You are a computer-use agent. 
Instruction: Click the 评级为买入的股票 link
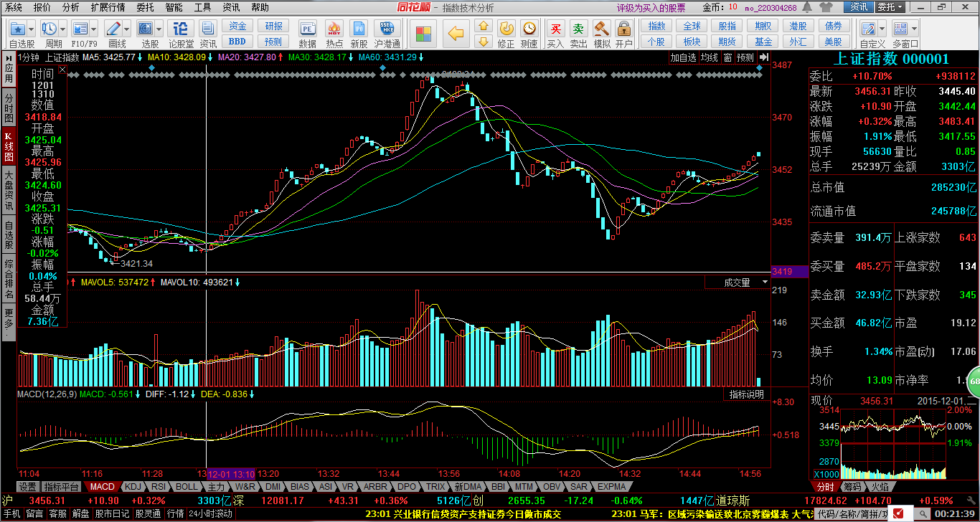pyautogui.click(x=651, y=7)
